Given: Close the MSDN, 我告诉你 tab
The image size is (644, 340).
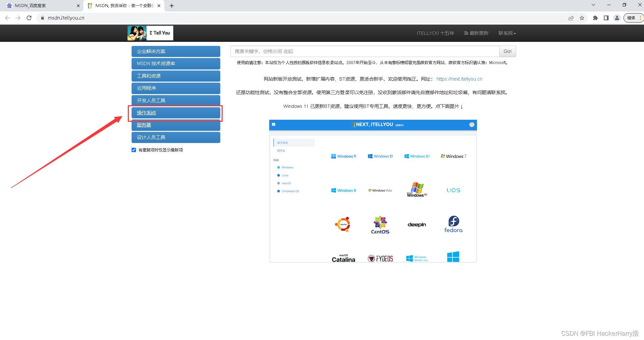Looking at the screenshot, I should click(159, 6).
